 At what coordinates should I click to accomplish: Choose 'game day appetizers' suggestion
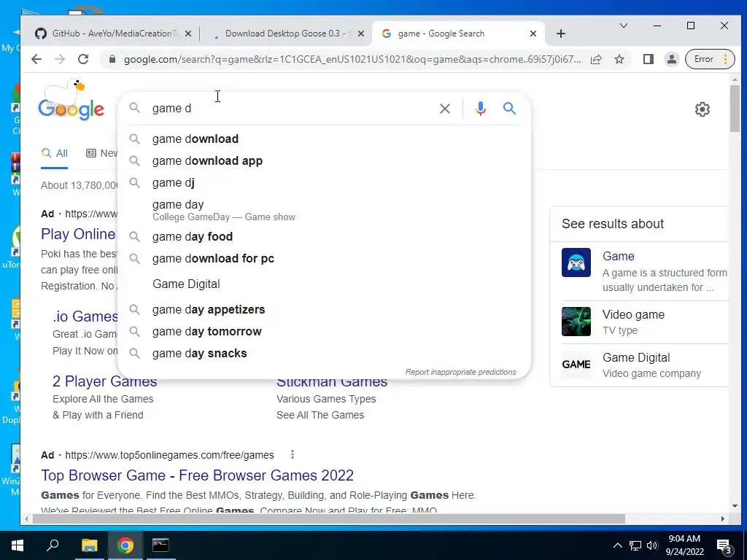324,309
